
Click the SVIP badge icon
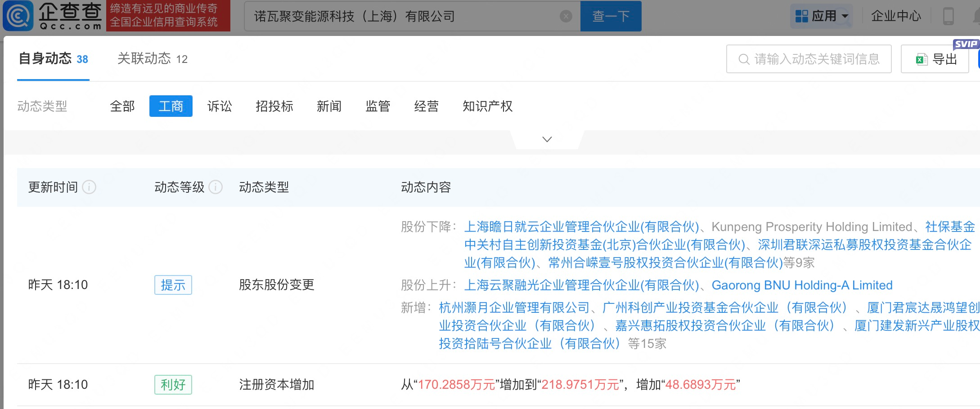coord(965,44)
